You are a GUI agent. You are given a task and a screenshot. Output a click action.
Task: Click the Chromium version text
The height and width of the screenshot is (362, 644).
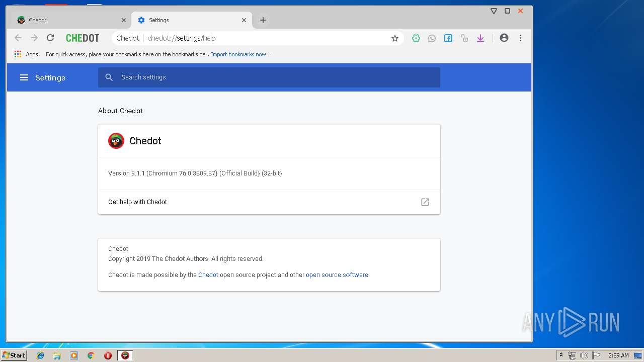[x=195, y=173]
